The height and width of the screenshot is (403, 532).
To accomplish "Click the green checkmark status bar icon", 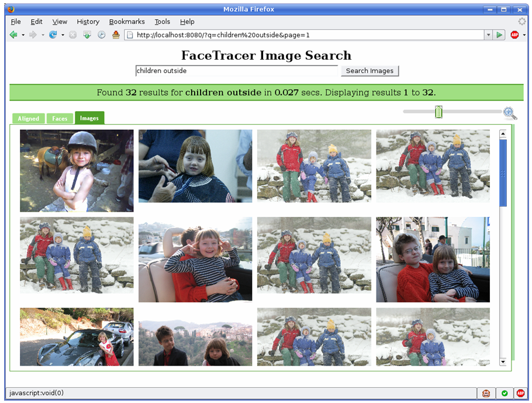I will pyautogui.click(x=504, y=393).
